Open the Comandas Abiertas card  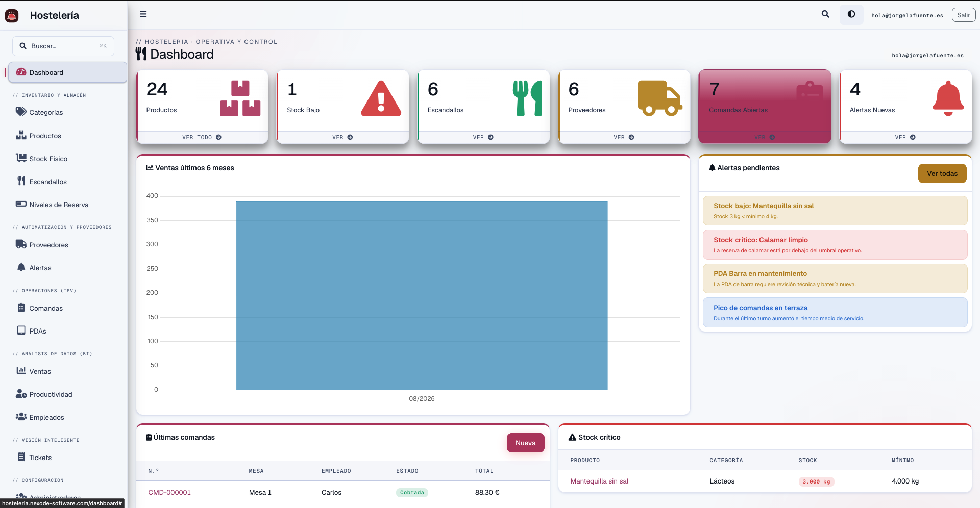[765, 107]
